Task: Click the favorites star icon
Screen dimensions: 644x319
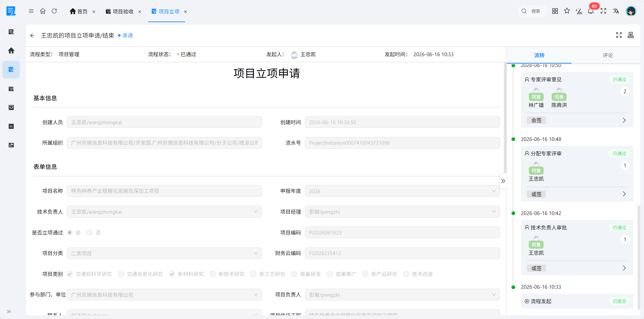Action: click(x=567, y=11)
